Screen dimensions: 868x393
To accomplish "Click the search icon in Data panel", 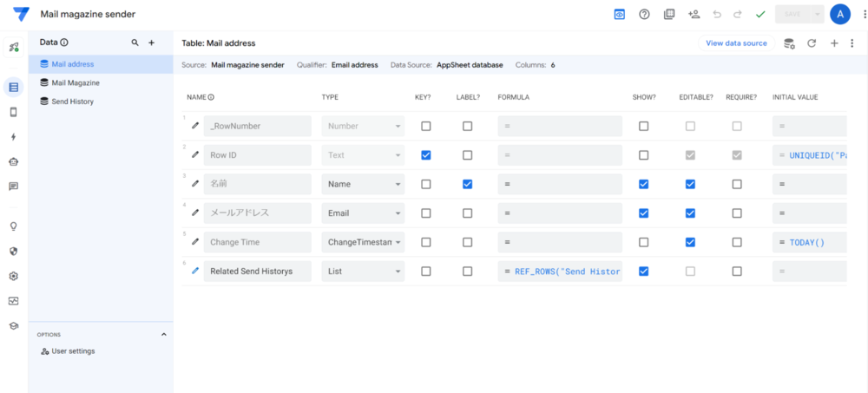I will [135, 42].
